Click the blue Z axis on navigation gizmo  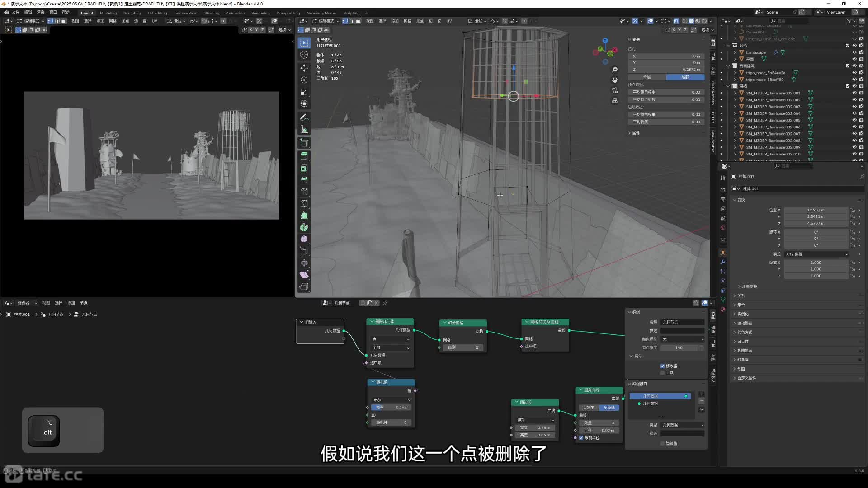coord(605,41)
